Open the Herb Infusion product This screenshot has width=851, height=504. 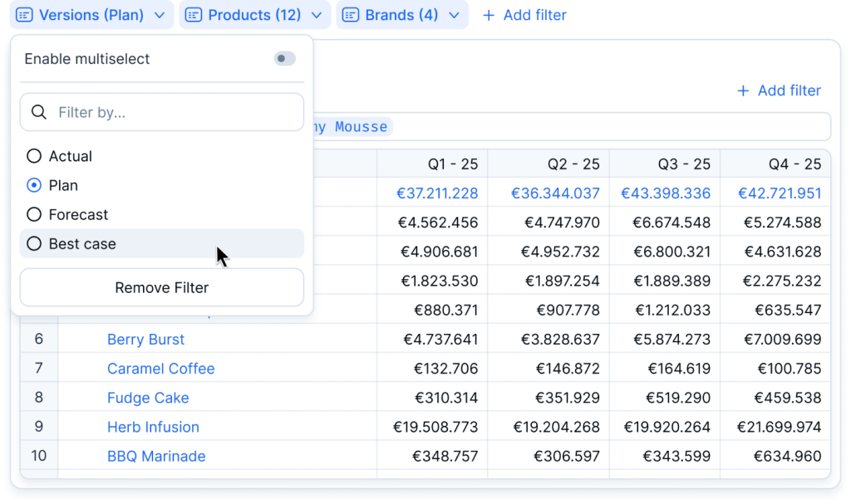click(x=153, y=427)
